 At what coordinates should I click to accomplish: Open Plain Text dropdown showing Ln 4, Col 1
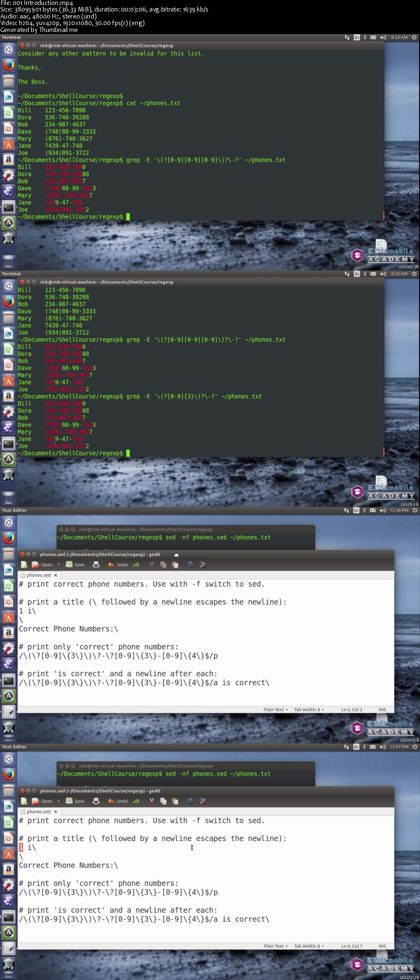pos(276,946)
